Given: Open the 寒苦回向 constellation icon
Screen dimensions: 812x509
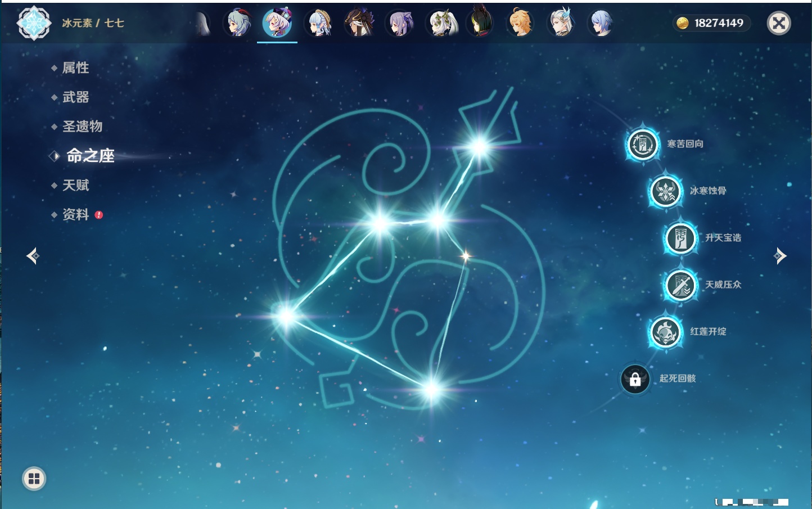Looking at the screenshot, I should (642, 144).
